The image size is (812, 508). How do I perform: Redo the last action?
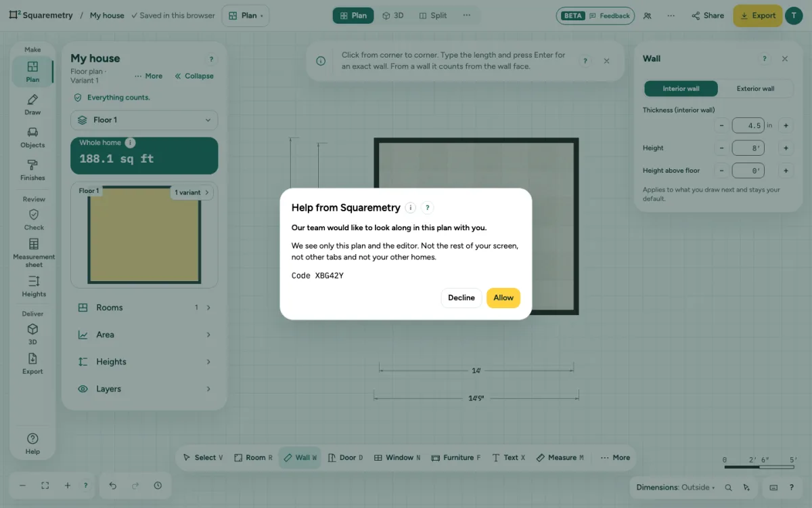135,486
